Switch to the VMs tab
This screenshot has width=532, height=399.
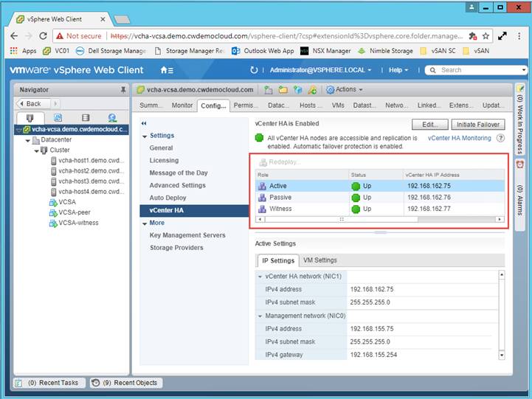[338, 105]
